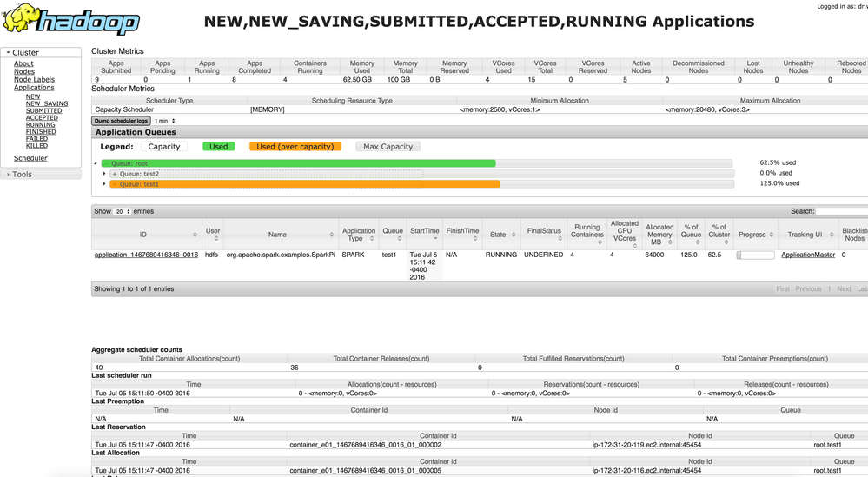Open the ApplicationMaster tracking link
The height and width of the screenshot is (477, 868).
pyautogui.click(x=808, y=255)
